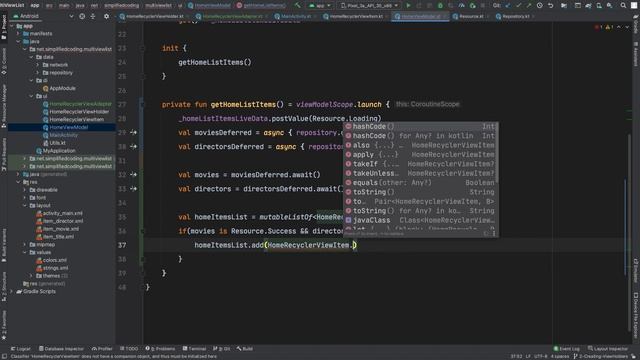Choose the javaClass completion suggestion
The width and height of the screenshot is (640, 360).
420,220
